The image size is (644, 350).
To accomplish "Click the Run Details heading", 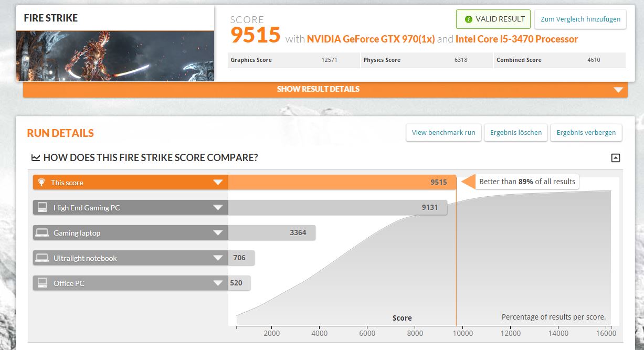I will click(x=60, y=133).
